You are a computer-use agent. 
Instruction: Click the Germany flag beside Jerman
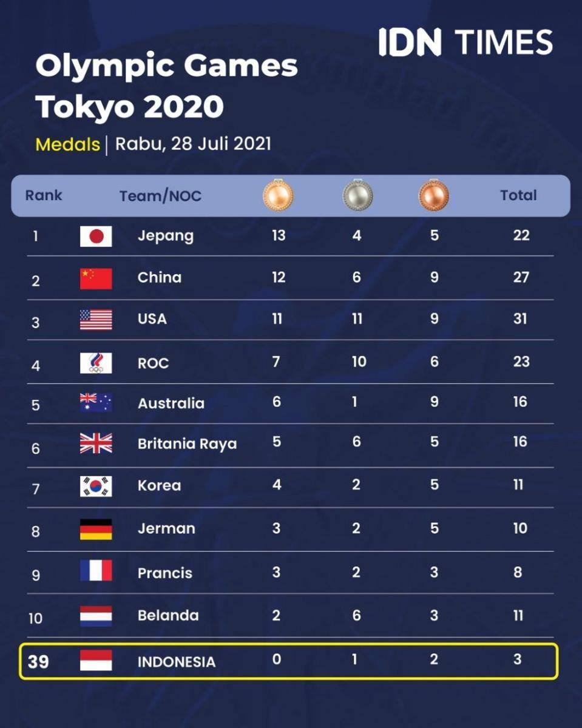(96, 529)
